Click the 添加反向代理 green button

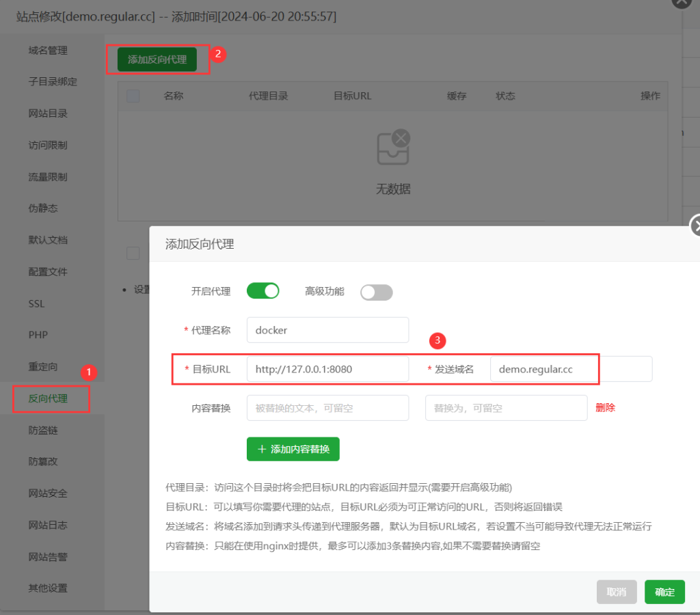click(x=157, y=59)
